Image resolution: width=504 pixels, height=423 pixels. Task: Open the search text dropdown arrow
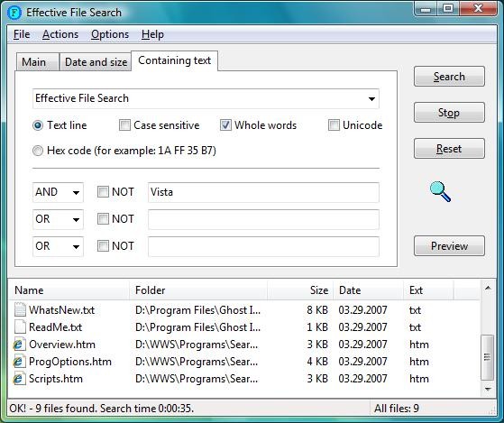[371, 98]
